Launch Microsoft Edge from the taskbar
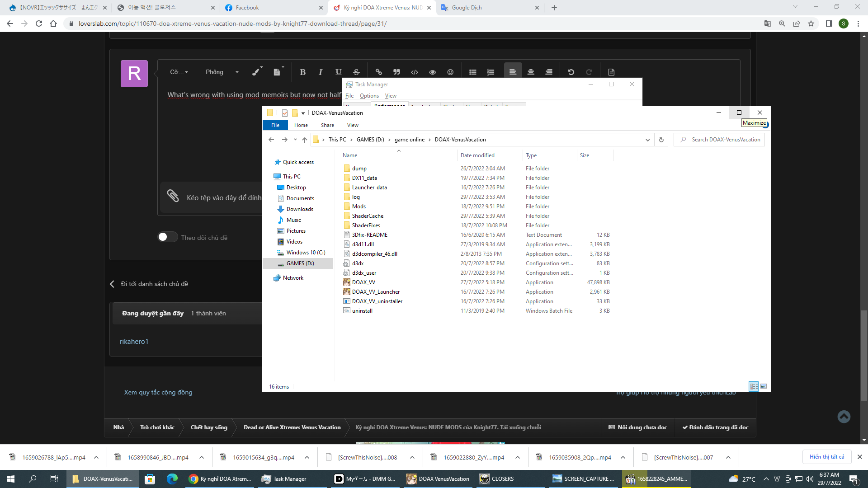This screenshot has width=868, height=488. 172,479
